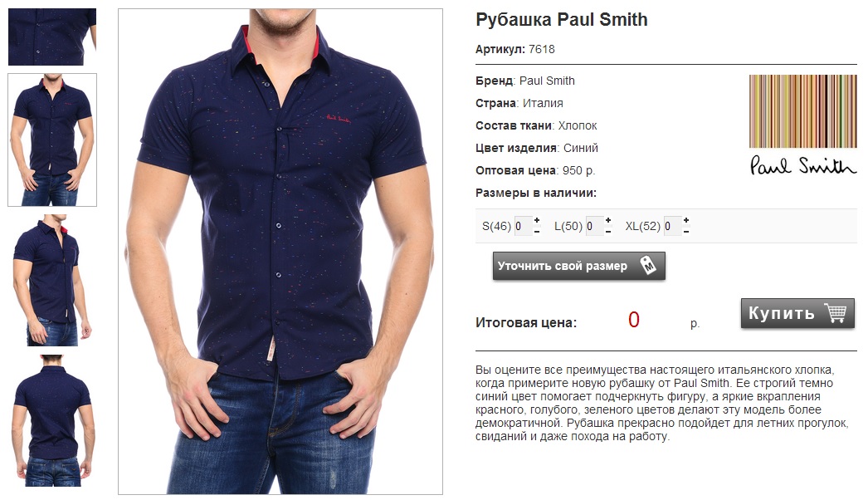868x500 pixels.
Task: Click the Купить buy button
Action: coord(797,313)
